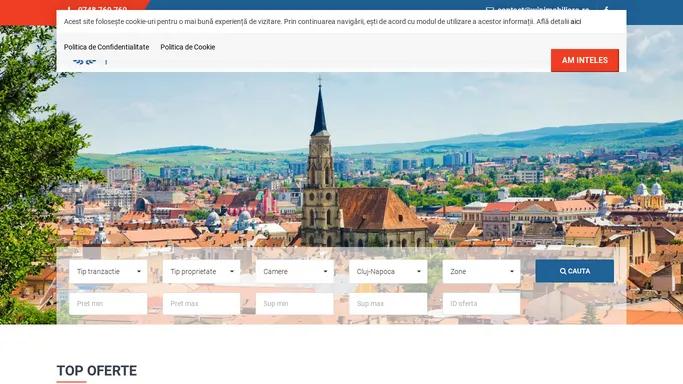683x384 pixels.
Task: Click the phone number in top bar
Action: [102, 8]
